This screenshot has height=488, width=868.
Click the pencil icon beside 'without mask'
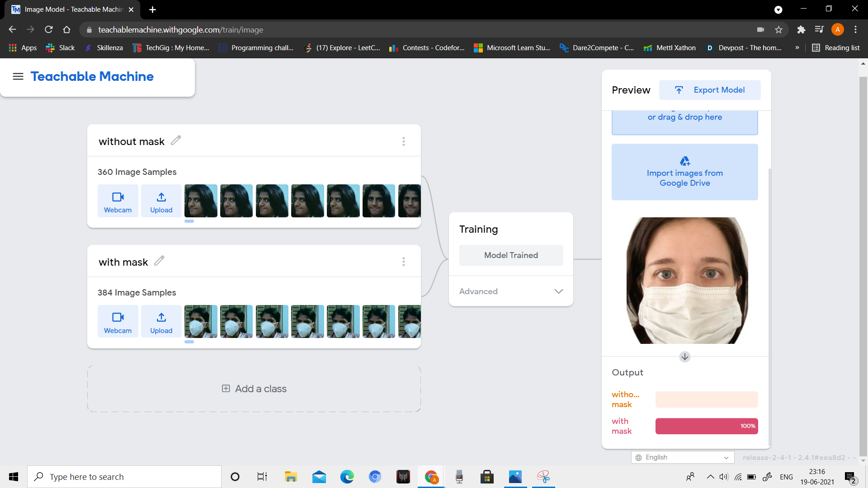pyautogui.click(x=176, y=141)
